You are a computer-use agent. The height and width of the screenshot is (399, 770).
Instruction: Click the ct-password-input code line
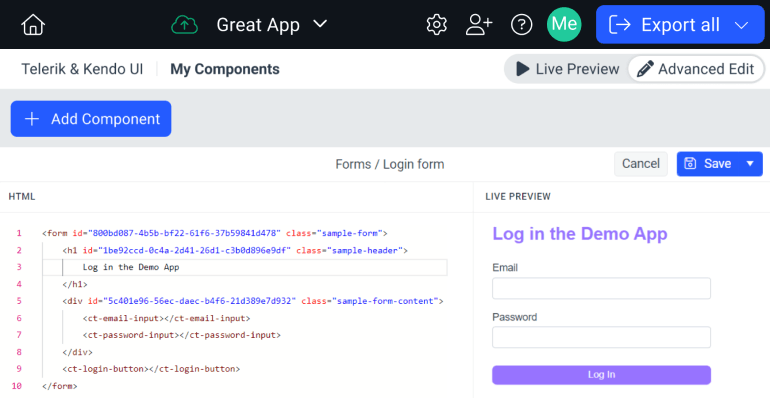click(x=182, y=335)
